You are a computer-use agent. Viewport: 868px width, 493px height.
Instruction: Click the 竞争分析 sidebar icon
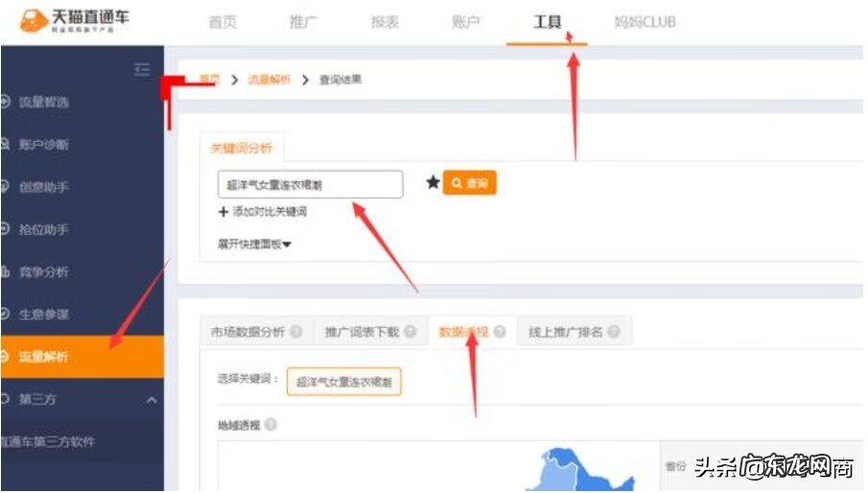pyautogui.click(x=5, y=271)
